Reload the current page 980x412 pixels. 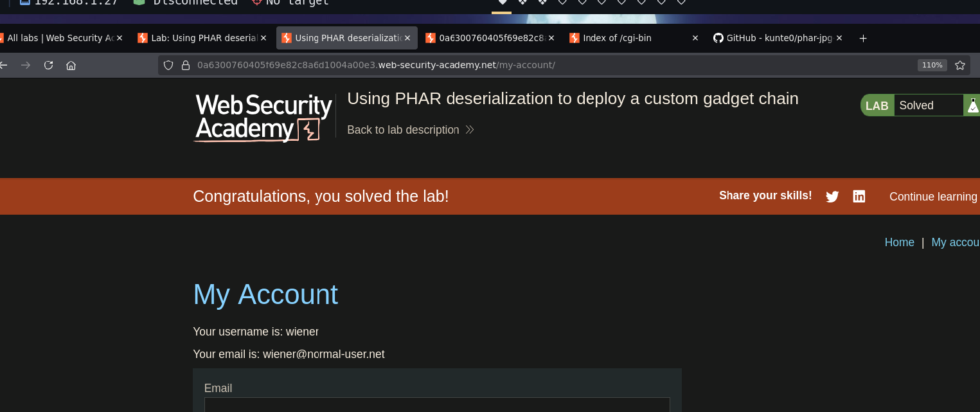[x=48, y=65]
